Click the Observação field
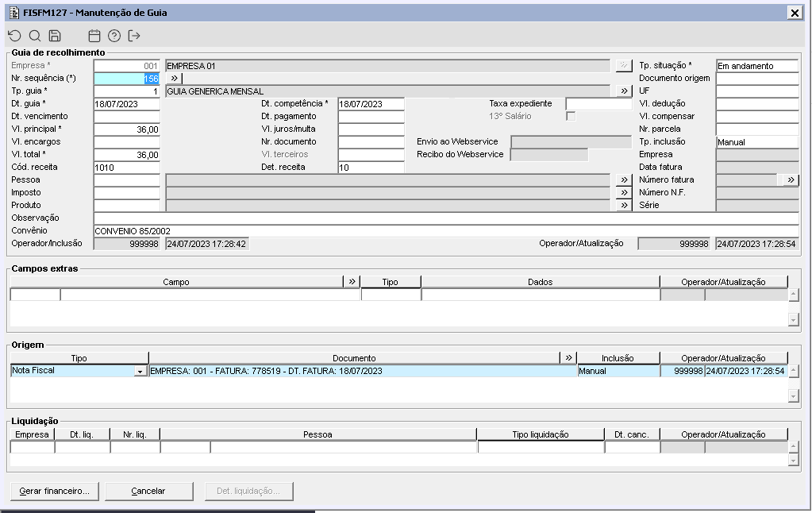The image size is (812, 513). 446,218
